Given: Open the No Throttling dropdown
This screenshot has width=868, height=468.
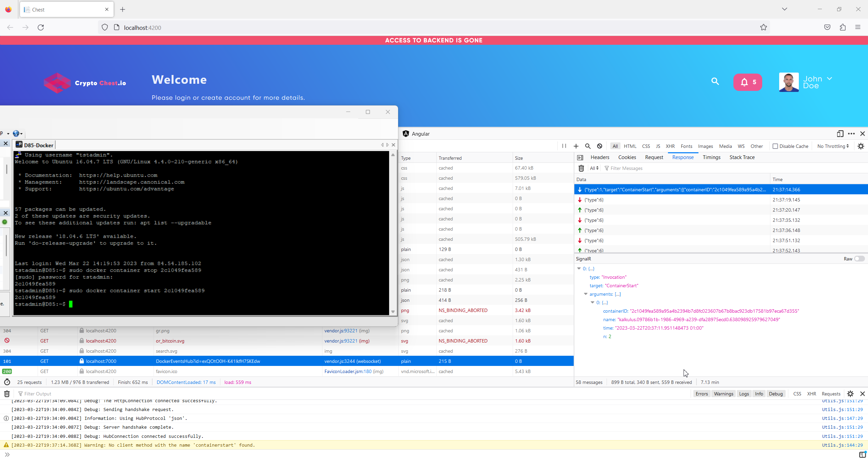Looking at the screenshot, I should pyautogui.click(x=833, y=146).
